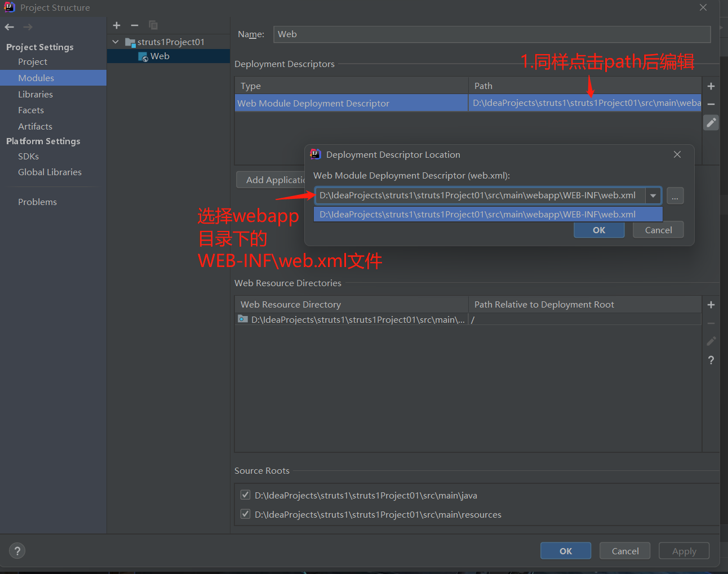This screenshot has height=574, width=728.
Task: Open the web.xml path dropdown in dialog
Action: [652, 195]
